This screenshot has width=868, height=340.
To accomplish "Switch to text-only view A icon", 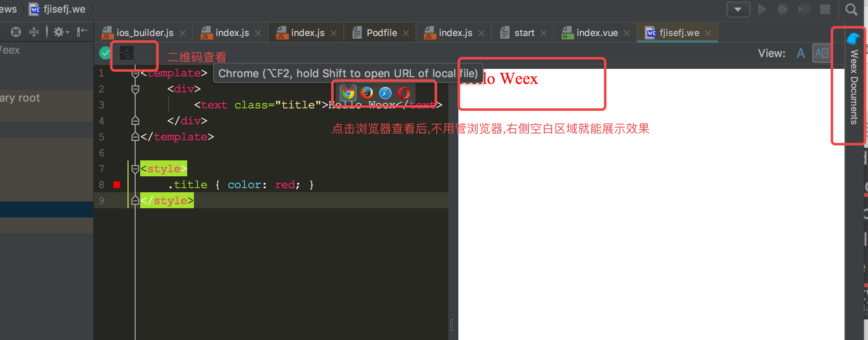I will point(801,53).
